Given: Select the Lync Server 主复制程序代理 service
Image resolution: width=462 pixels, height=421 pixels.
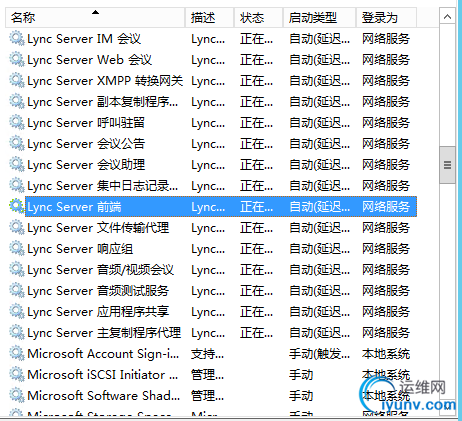Looking at the screenshot, I should tap(104, 333).
